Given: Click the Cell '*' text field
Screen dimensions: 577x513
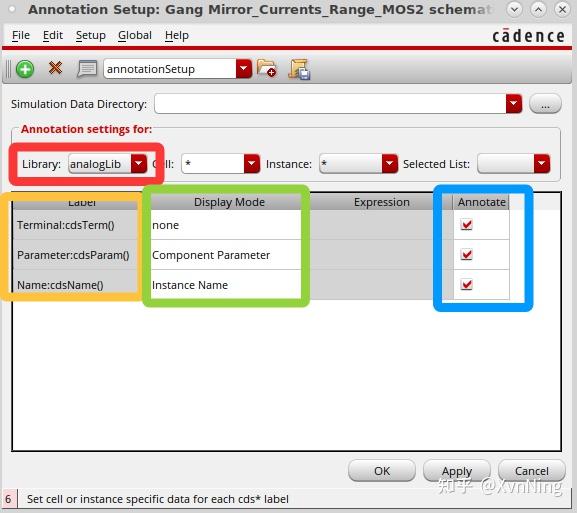Looking at the screenshot, I should [x=213, y=164].
